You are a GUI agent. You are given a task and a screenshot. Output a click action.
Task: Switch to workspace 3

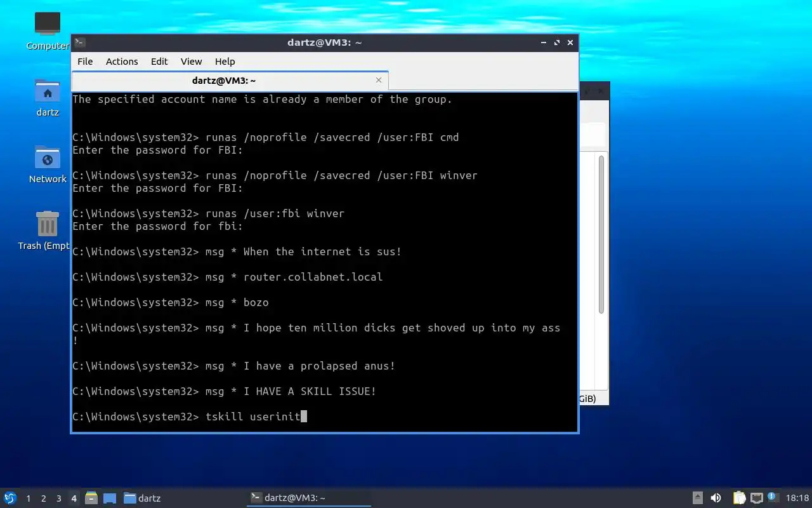pos(59,498)
